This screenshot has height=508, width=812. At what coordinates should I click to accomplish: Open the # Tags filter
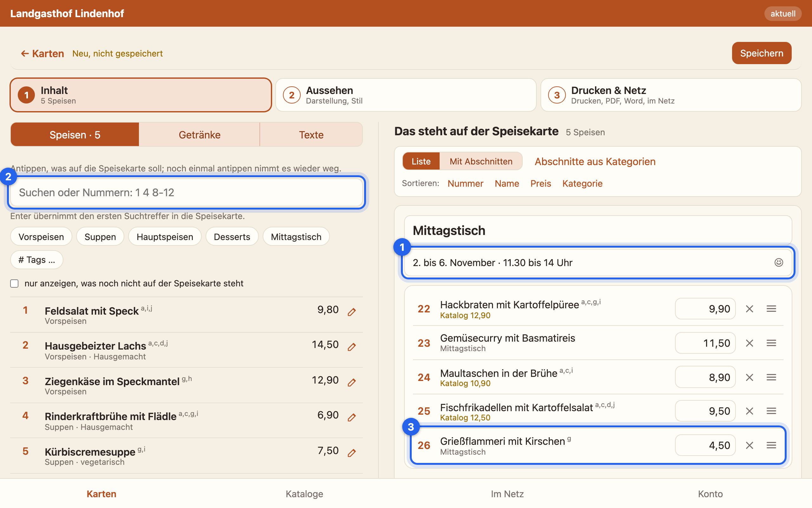point(36,260)
